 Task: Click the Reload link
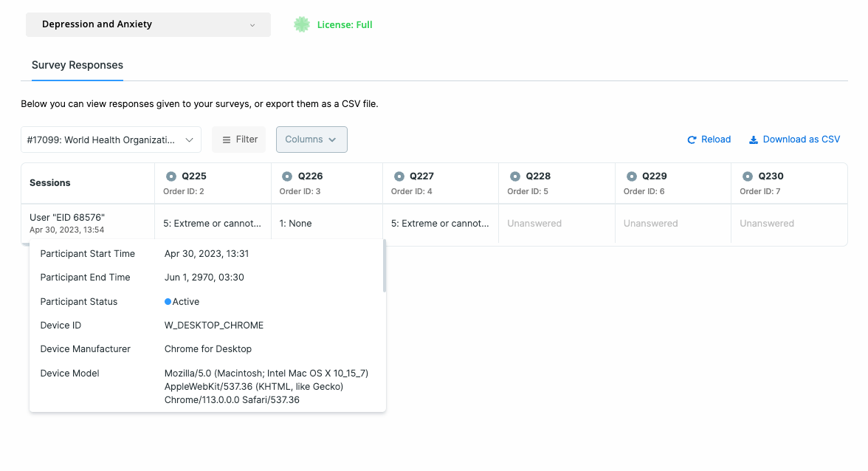[714, 139]
